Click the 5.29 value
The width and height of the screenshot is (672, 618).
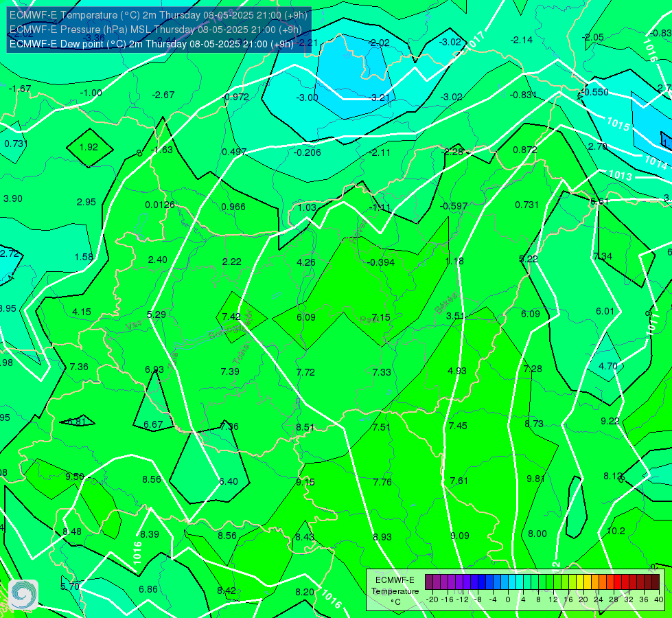pos(157,314)
